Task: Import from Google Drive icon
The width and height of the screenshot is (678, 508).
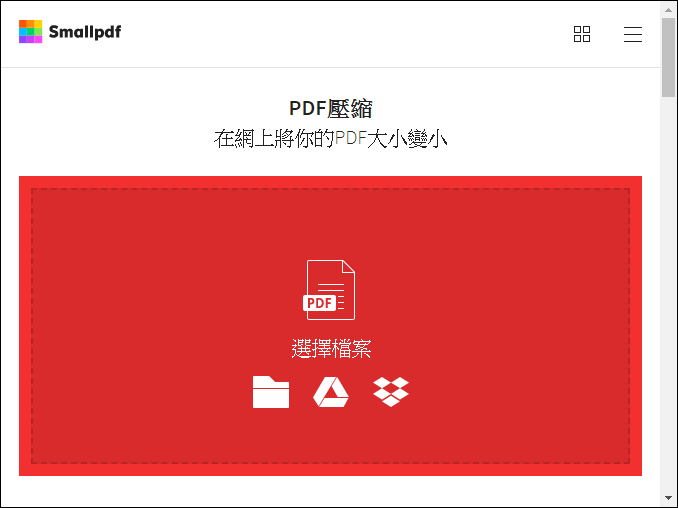Action: [x=331, y=392]
